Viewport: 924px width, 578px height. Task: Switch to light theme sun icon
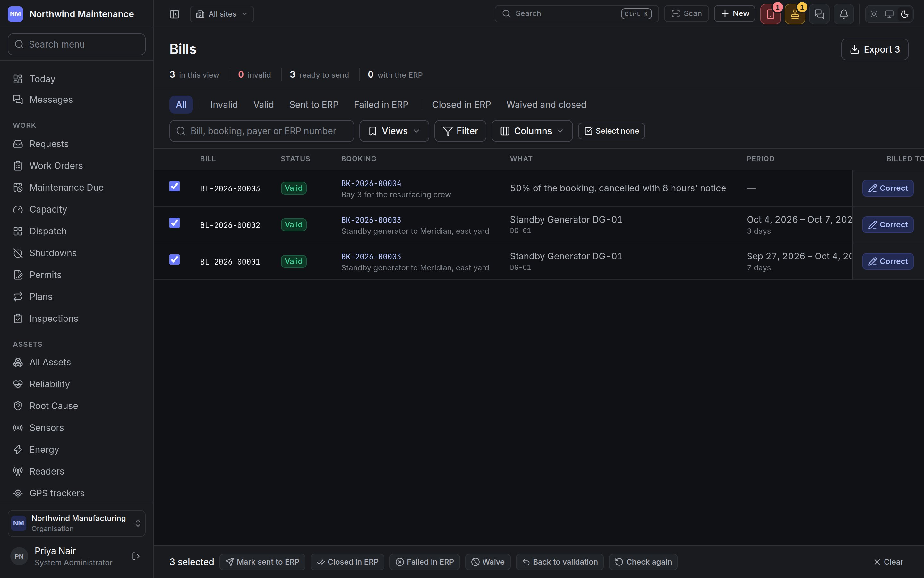point(874,14)
